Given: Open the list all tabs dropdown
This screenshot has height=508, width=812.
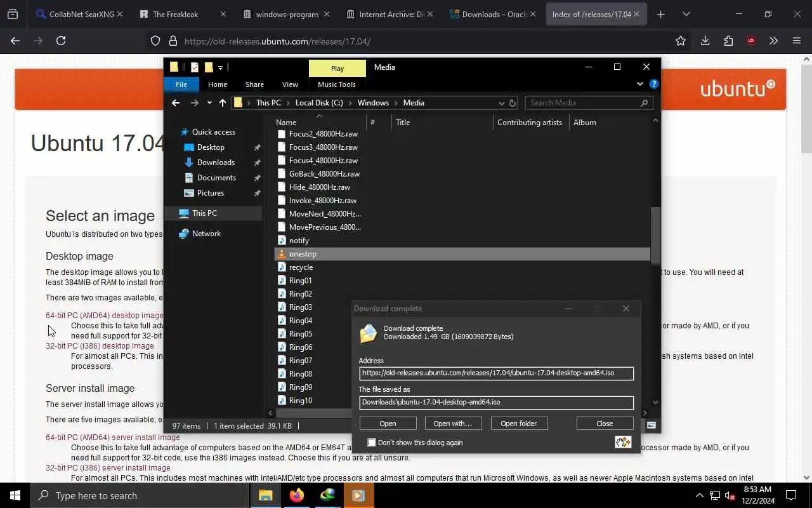Looking at the screenshot, I should (686, 14).
